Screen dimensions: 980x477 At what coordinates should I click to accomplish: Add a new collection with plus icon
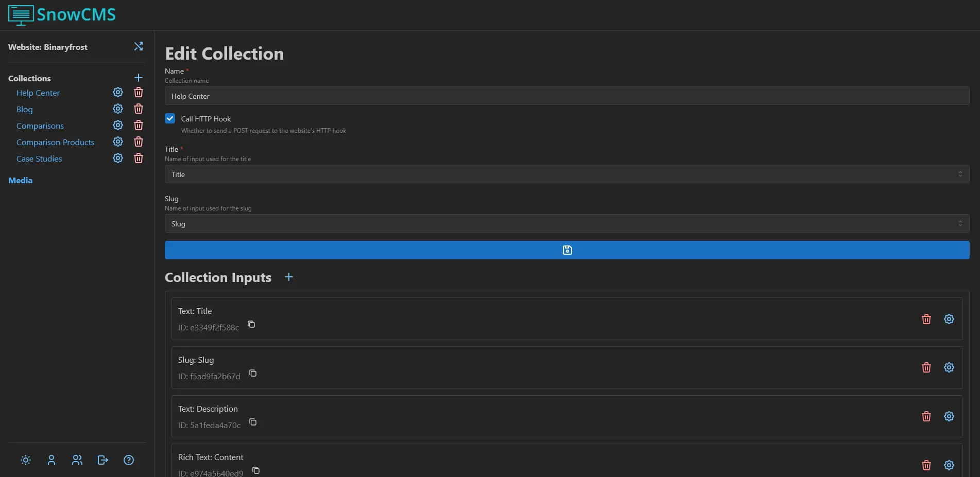point(139,78)
